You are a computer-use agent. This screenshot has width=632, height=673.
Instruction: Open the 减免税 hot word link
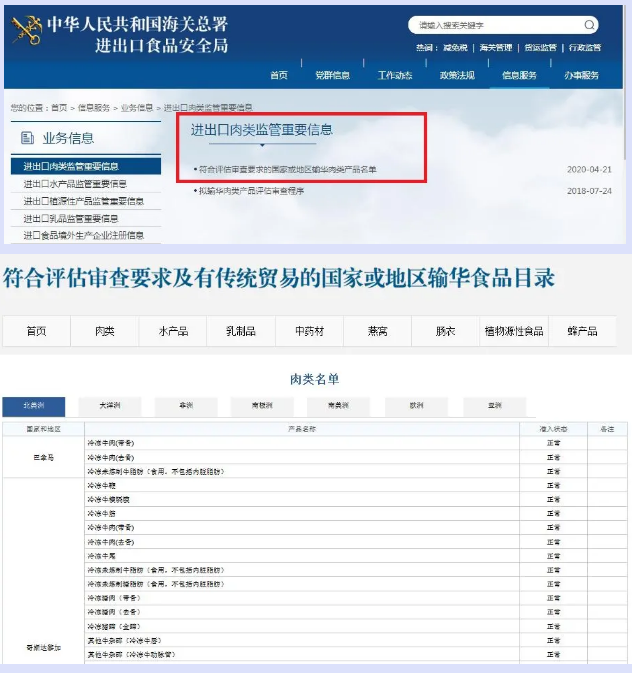(x=455, y=47)
